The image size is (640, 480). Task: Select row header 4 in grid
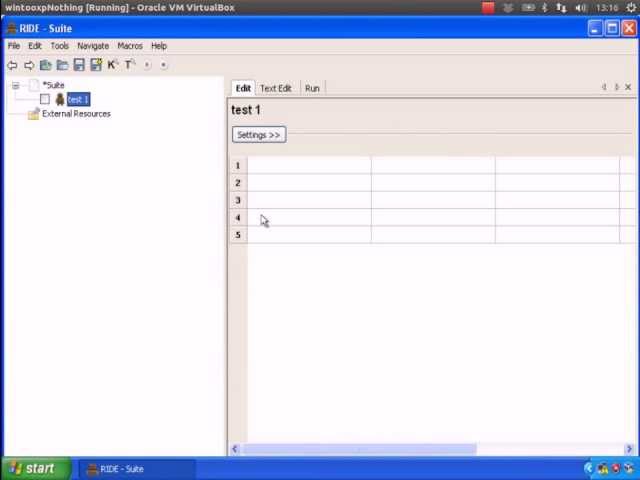coord(238,218)
